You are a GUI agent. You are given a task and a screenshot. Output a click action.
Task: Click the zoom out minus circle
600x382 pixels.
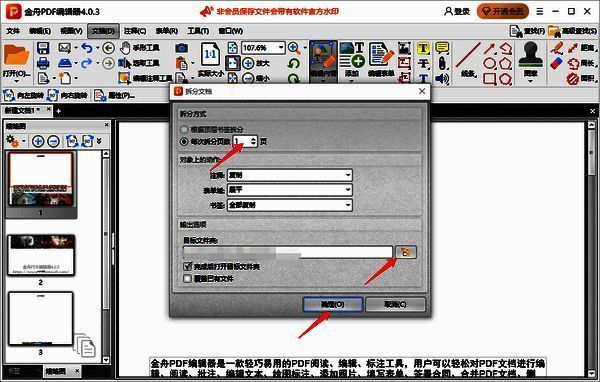click(x=248, y=78)
